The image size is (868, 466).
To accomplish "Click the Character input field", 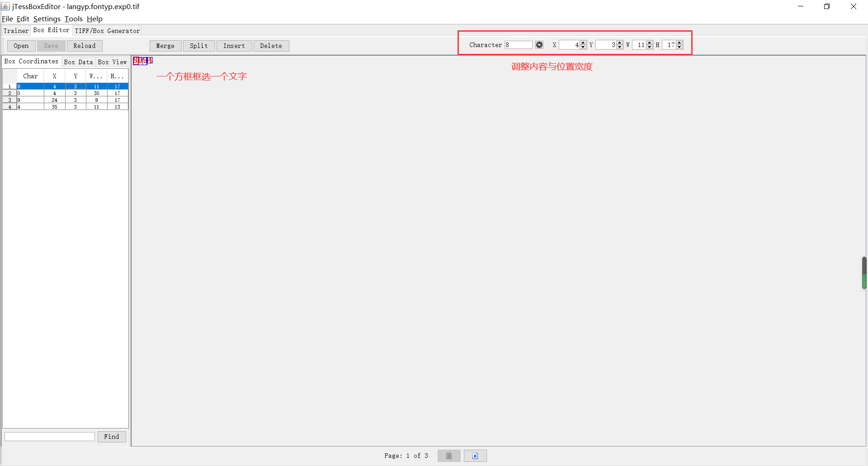I will pyautogui.click(x=519, y=45).
